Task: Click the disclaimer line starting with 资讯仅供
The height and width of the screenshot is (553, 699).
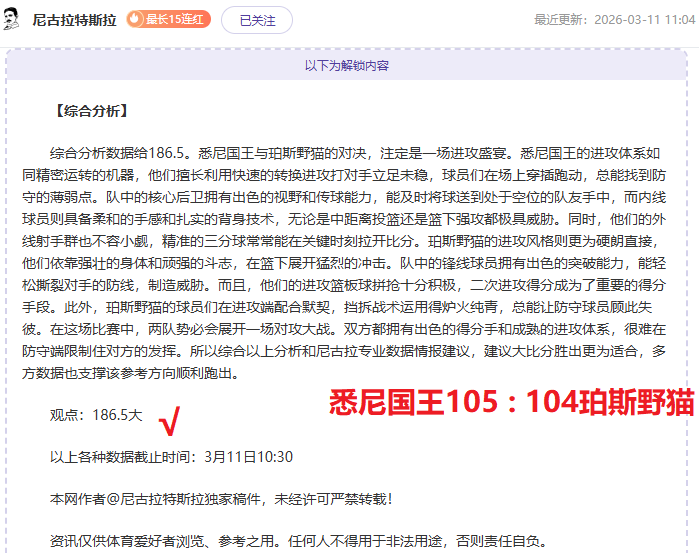Action: tap(298, 540)
